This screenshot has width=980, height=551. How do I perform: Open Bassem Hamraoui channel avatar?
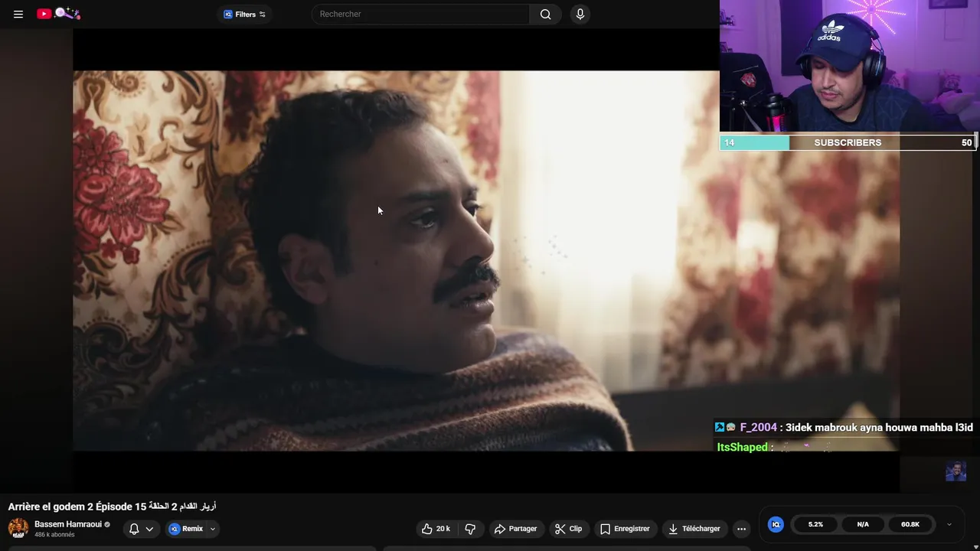(x=18, y=528)
